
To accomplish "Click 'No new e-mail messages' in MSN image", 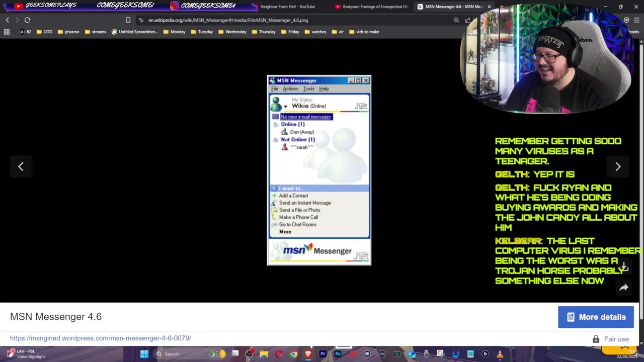I will (306, 117).
